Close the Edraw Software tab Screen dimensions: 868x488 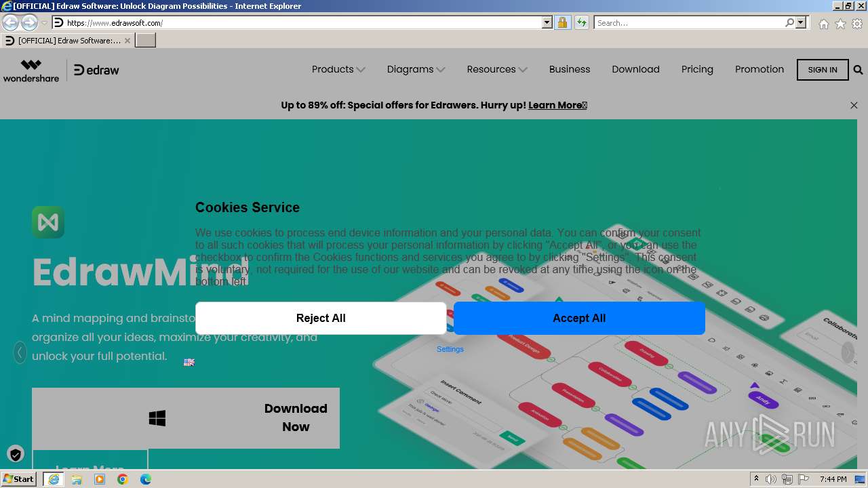pyautogui.click(x=127, y=41)
